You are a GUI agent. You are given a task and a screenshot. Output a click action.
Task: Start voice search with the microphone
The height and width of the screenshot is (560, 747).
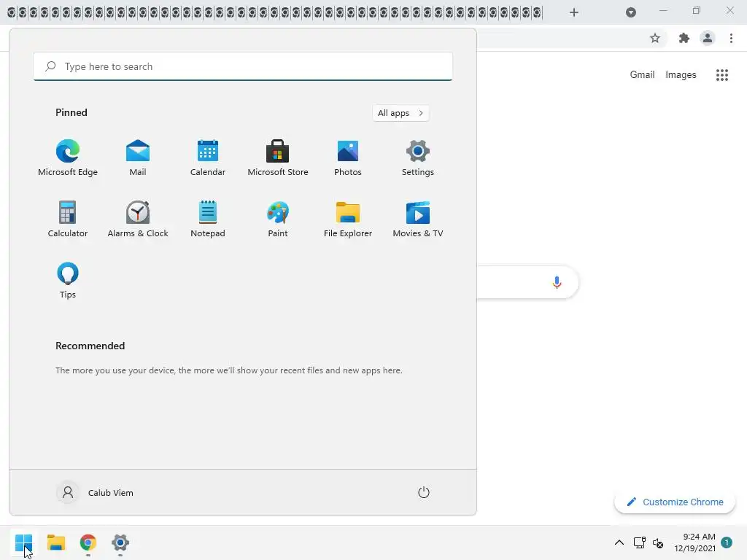click(557, 282)
